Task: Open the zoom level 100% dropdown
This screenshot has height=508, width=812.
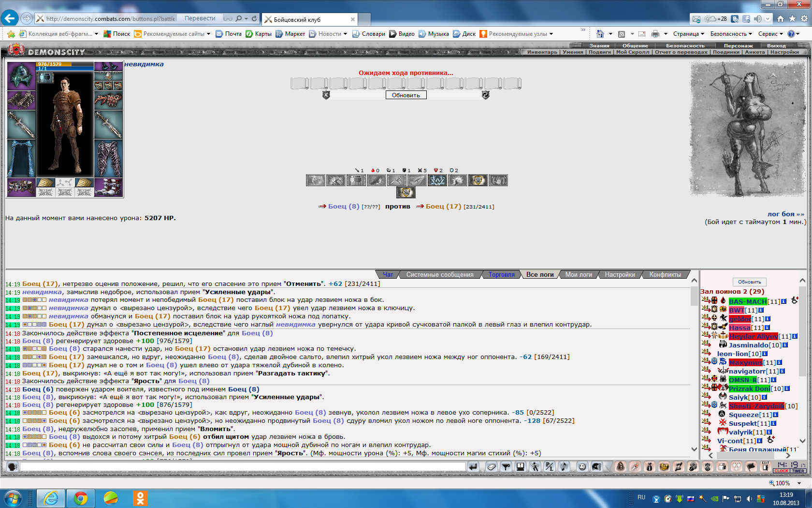Action: coord(799,483)
